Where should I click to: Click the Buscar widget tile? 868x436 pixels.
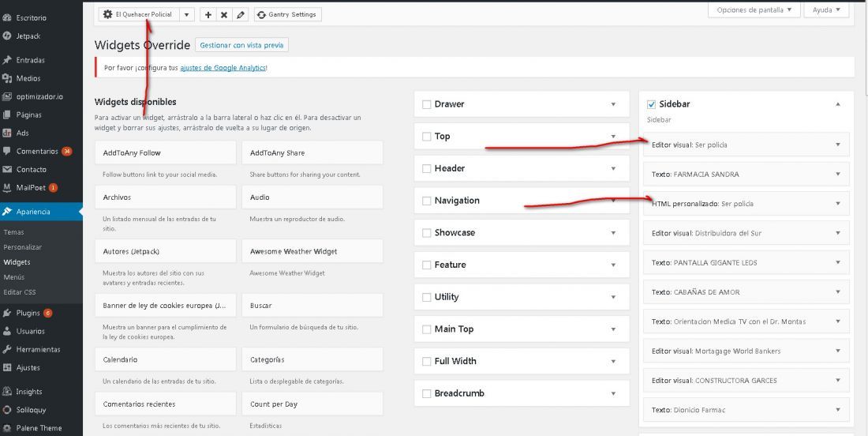click(312, 306)
